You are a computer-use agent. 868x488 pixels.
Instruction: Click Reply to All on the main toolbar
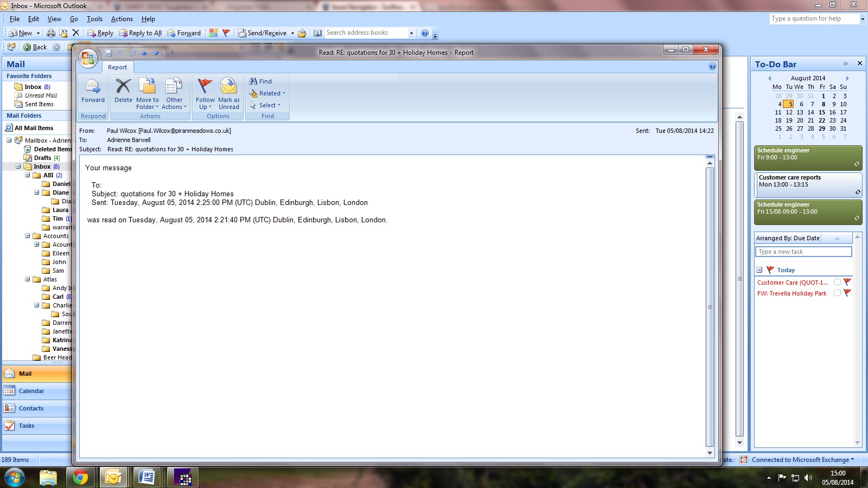click(x=141, y=33)
